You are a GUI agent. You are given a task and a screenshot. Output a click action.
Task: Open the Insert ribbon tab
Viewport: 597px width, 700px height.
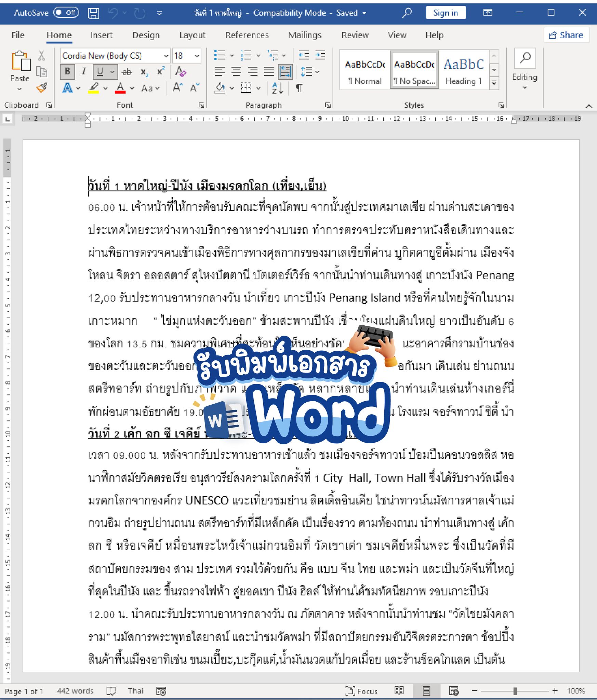tap(101, 35)
